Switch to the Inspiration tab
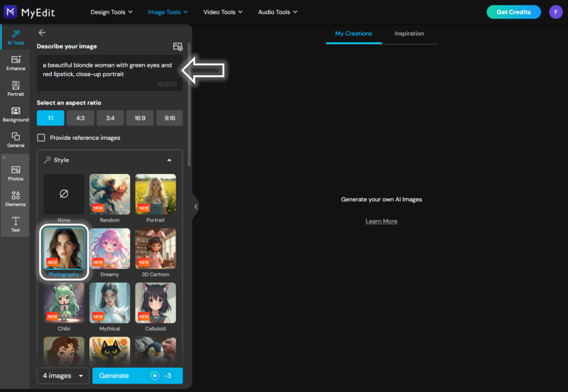Image resolution: width=568 pixels, height=392 pixels. (x=409, y=33)
